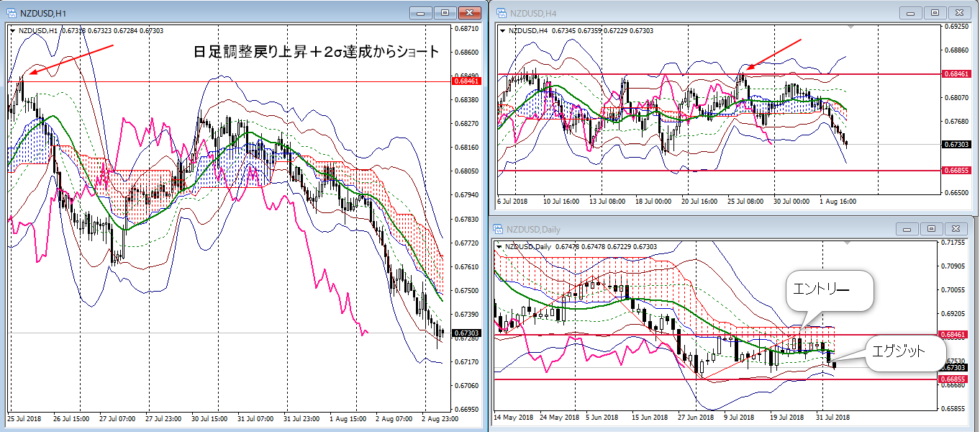This screenshot has width=980, height=432.
Task: Click the 25 Jul 08:00 time label on H4
Action: click(x=746, y=202)
